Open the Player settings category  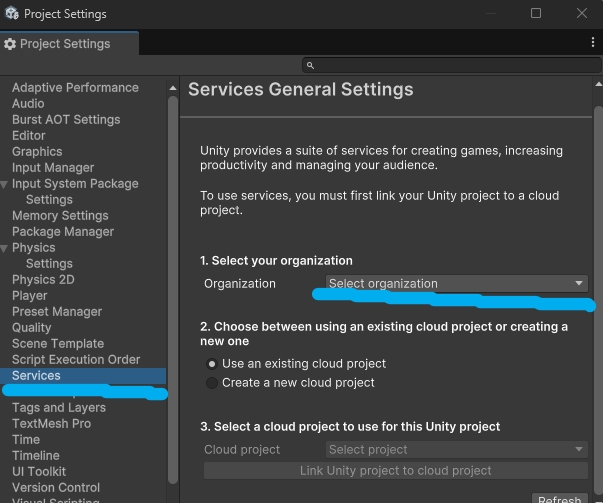(29, 296)
